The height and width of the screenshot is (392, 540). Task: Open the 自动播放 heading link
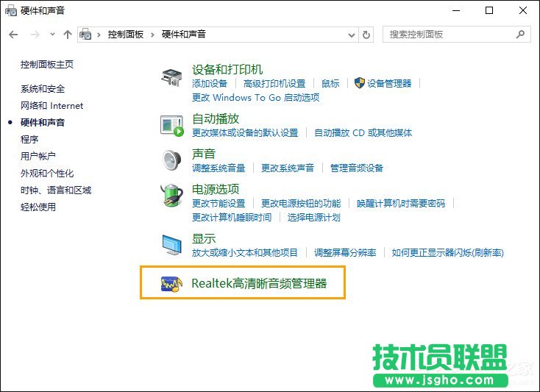coord(216,118)
